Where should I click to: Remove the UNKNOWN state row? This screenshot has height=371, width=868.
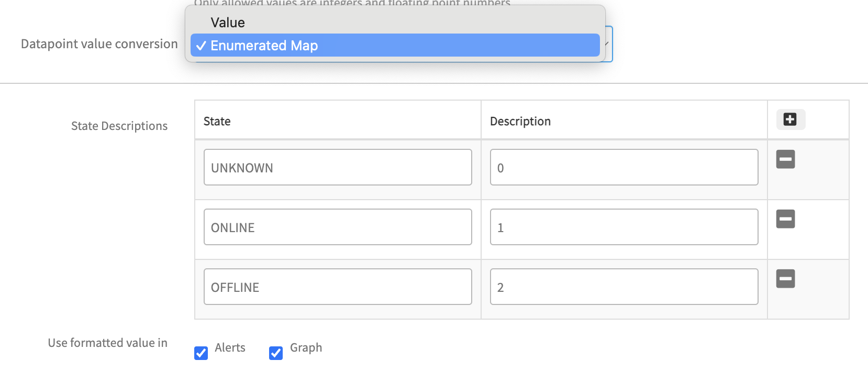[785, 159]
